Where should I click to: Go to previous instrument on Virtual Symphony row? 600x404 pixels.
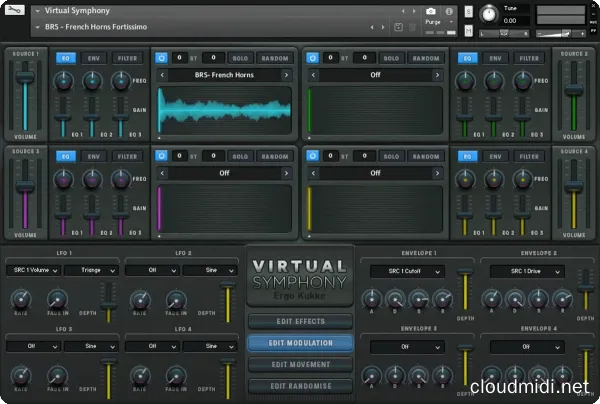[x=403, y=11]
